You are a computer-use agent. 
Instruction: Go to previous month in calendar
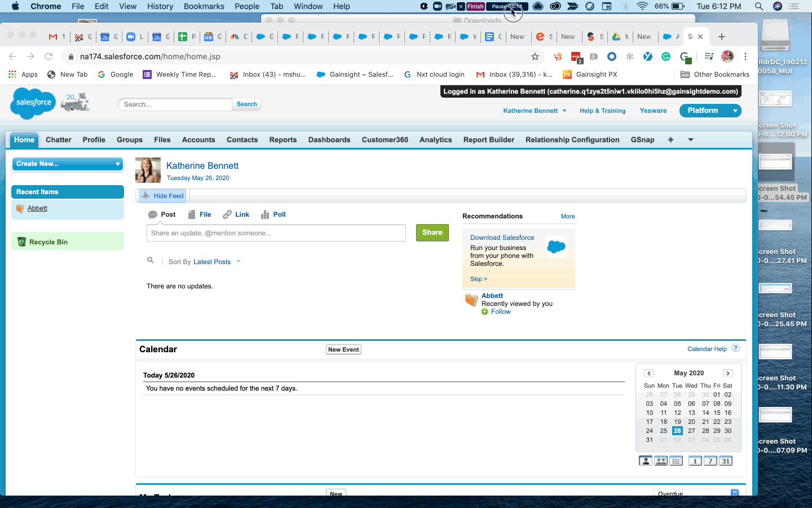pos(649,373)
